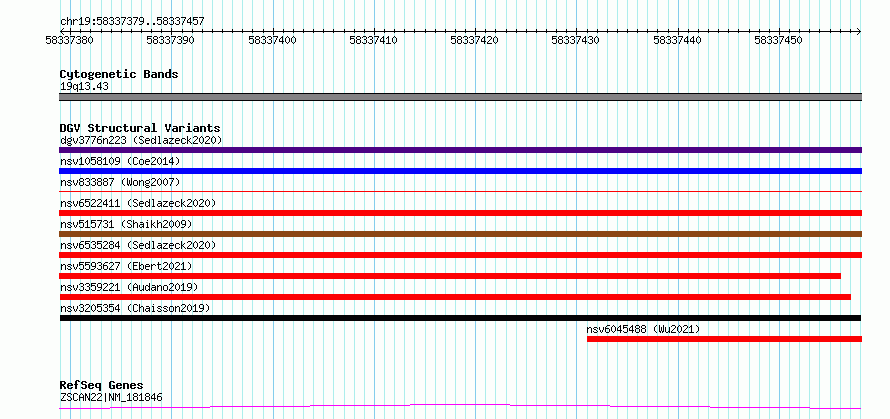Click ruler coordinate 58337430

click(x=575, y=40)
